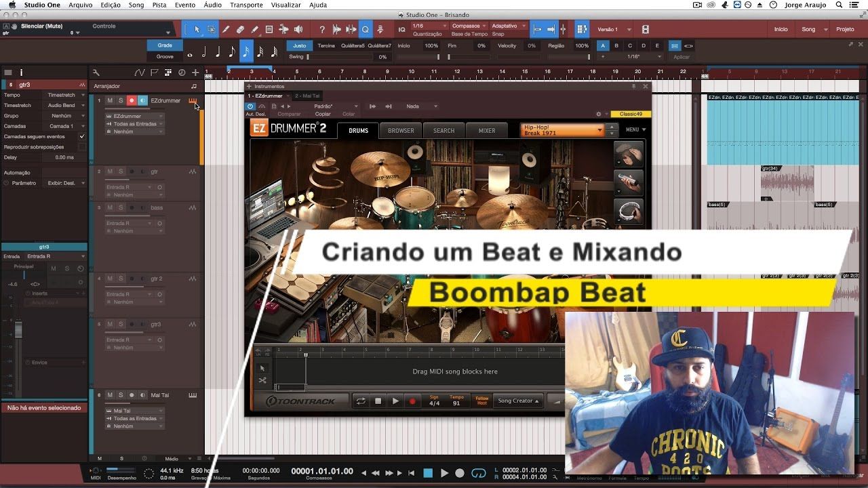Image resolution: width=868 pixels, height=488 pixels.
Task: Click the EZdrummer scissors cut tool
Action: 262,380
